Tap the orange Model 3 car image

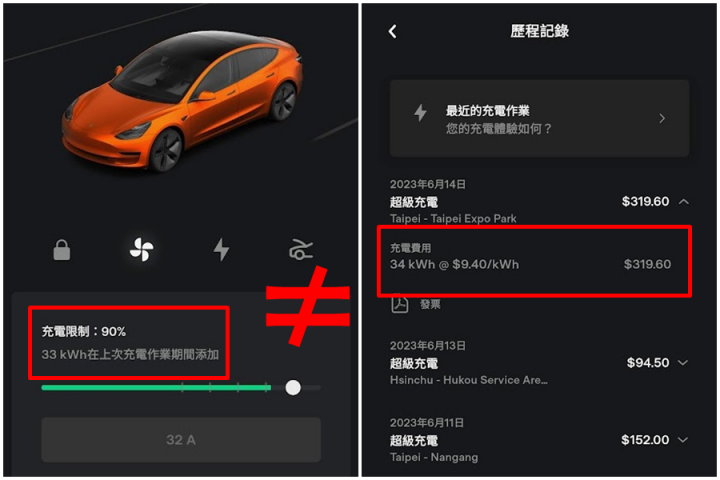point(183,101)
